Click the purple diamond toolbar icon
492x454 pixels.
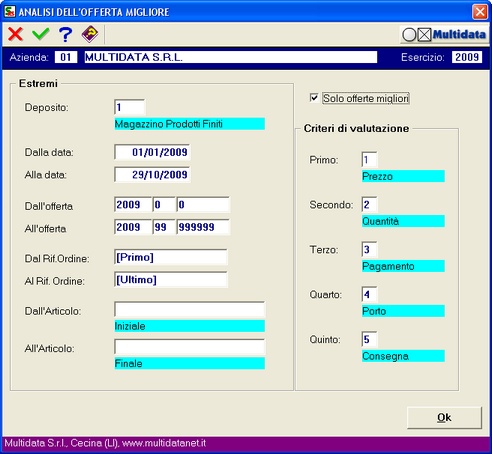point(90,34)
